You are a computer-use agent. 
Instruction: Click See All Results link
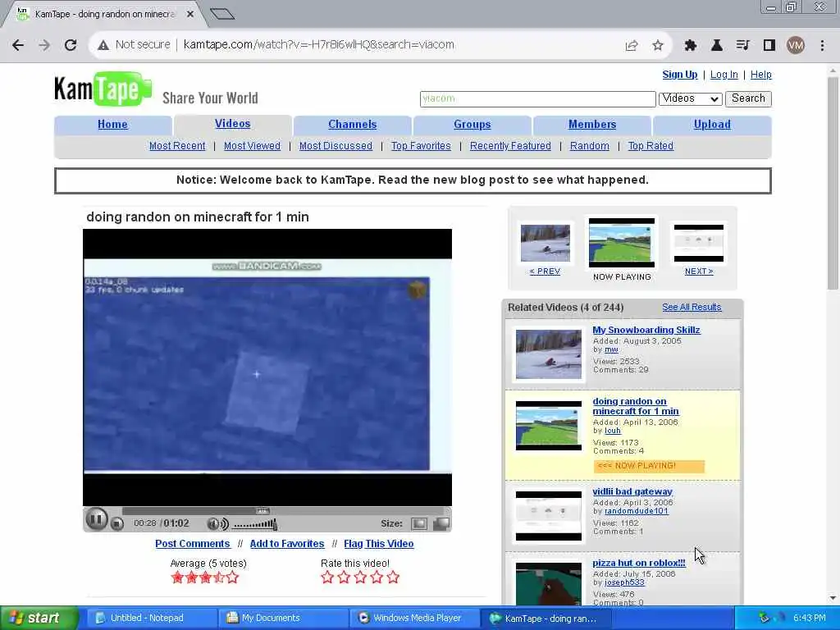point(691,307)
